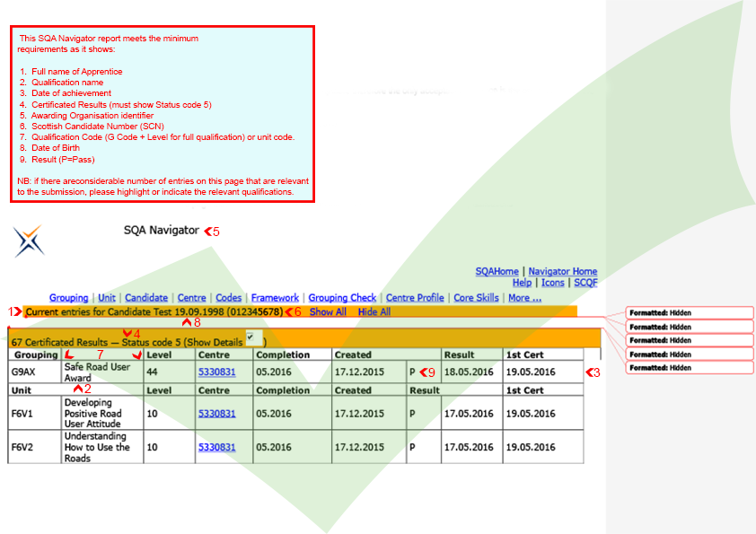Click Show All for candidate entries
Image resolution: width=756 pixels, height=534 pixels.
(328, 311)
